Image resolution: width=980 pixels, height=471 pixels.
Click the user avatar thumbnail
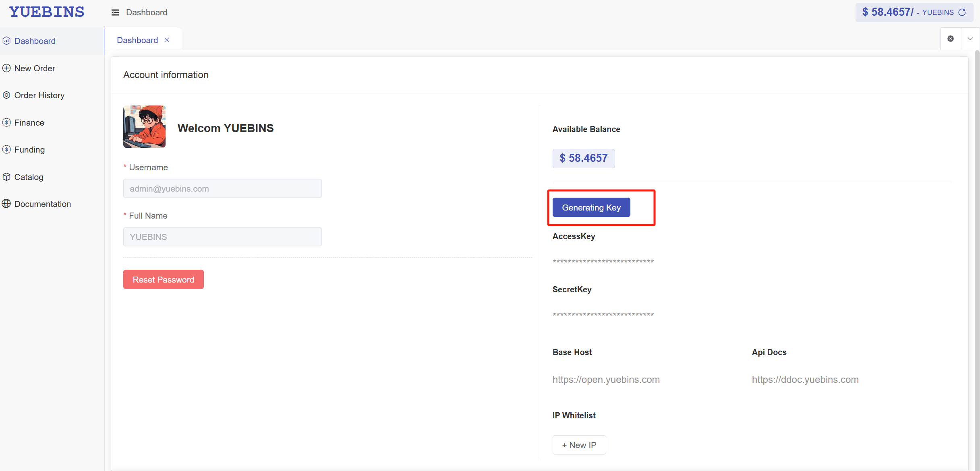144,127
